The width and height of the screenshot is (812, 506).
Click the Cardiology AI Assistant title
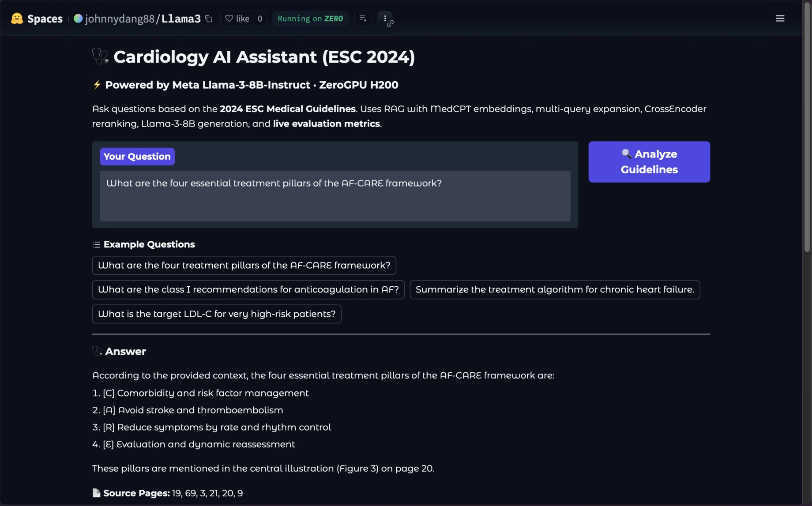pyautogui.click(x=264, y=57)
